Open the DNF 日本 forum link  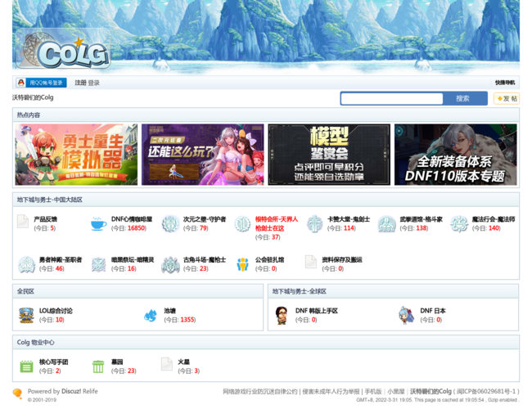tap(433, 311)
